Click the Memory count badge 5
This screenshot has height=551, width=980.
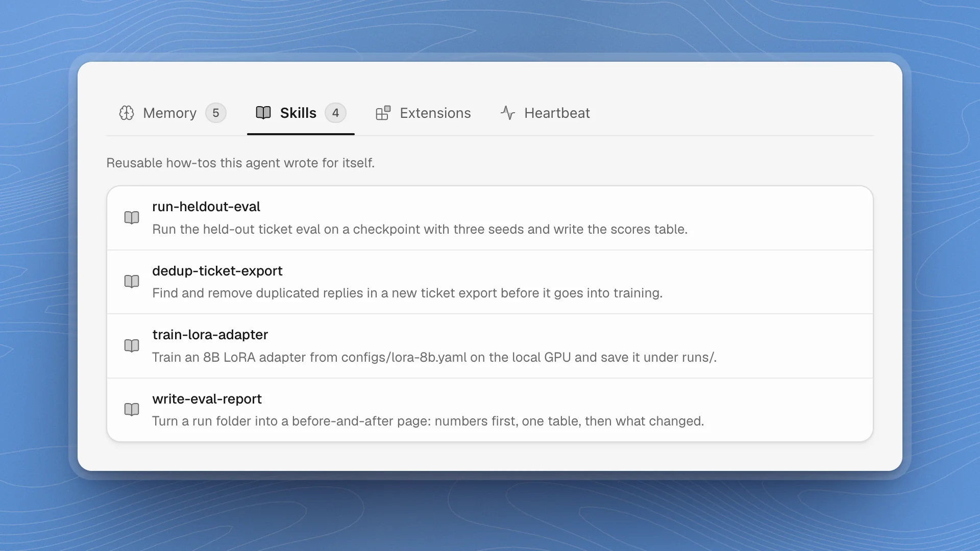pos(216,113)
